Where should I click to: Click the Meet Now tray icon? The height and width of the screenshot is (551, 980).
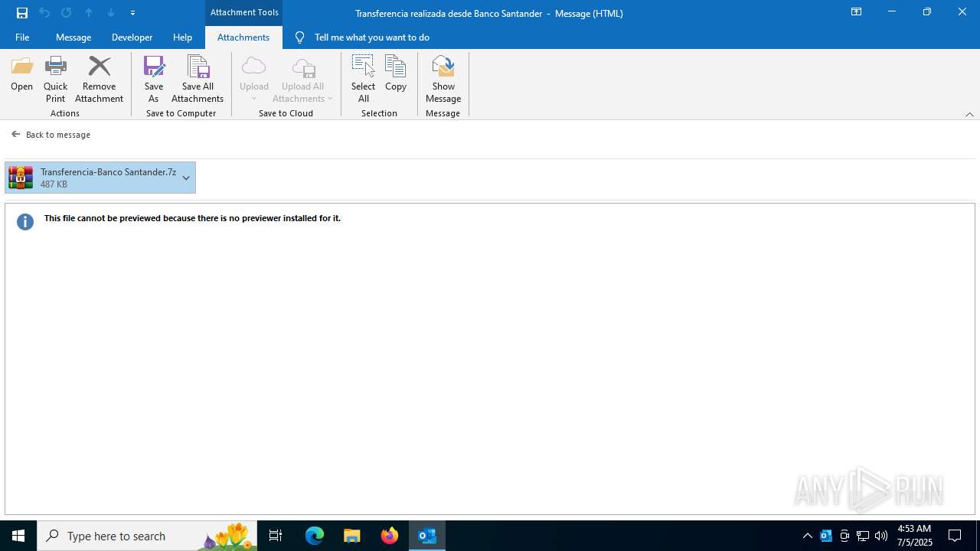click(x=844, y=536)
